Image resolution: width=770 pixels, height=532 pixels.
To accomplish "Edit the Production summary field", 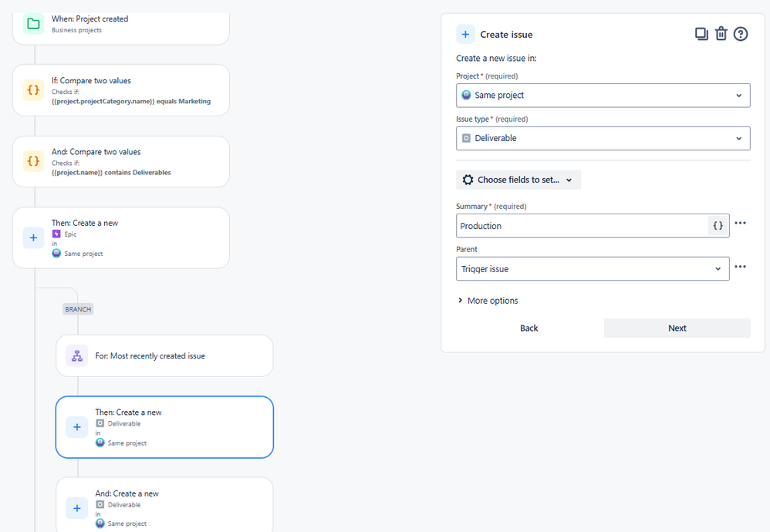I will pos(579,226).
